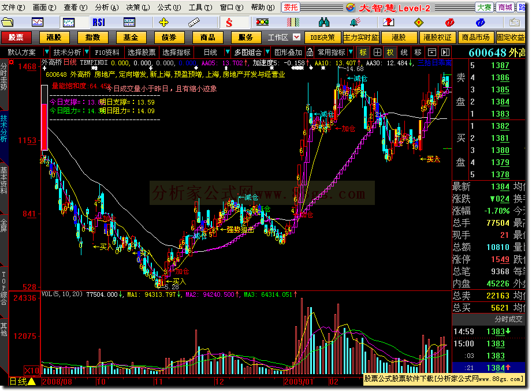Click the 选择股票 button
Screen dimensions: 532x392
click(x=142, y=52)
